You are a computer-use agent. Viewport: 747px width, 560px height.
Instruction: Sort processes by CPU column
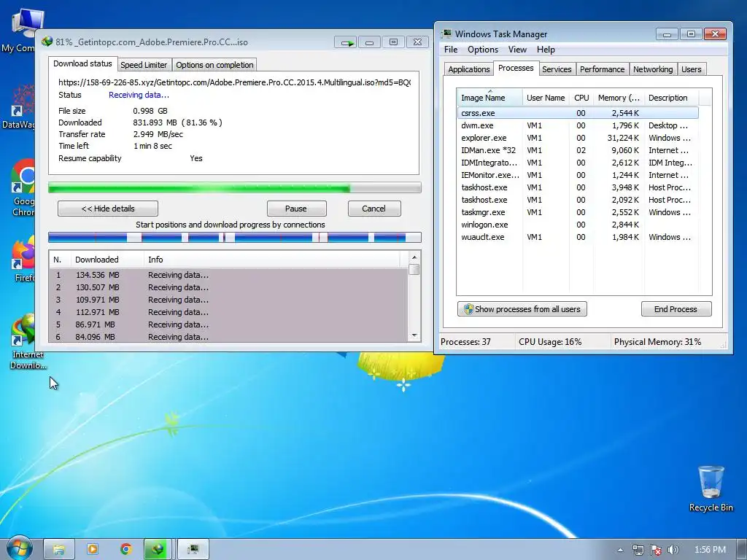(x=581, y=98)
